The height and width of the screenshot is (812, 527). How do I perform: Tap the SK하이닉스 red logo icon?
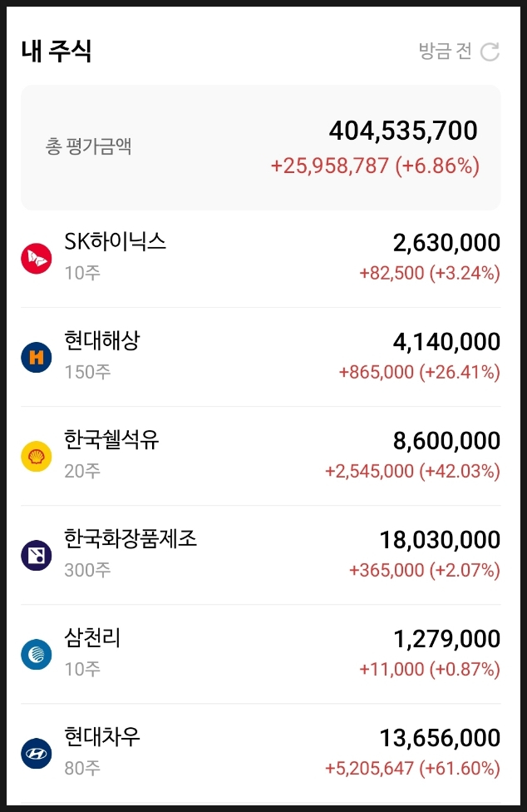coord(37,259)
